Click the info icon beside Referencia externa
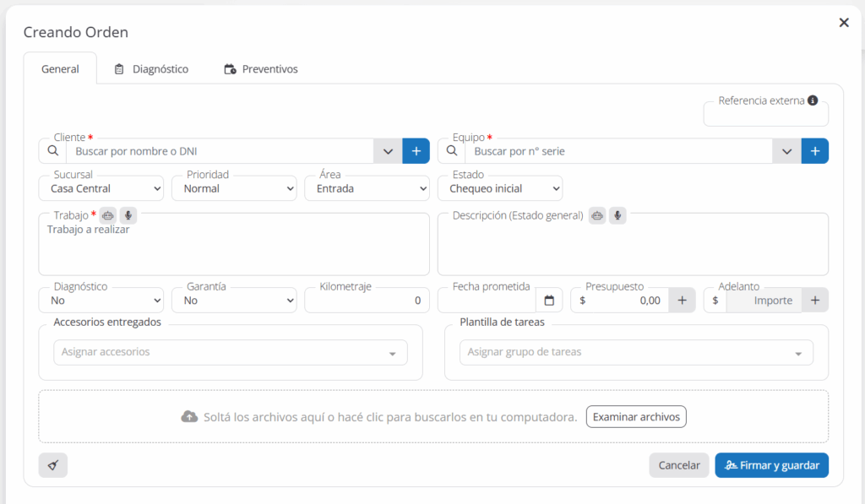 [813, 100]
